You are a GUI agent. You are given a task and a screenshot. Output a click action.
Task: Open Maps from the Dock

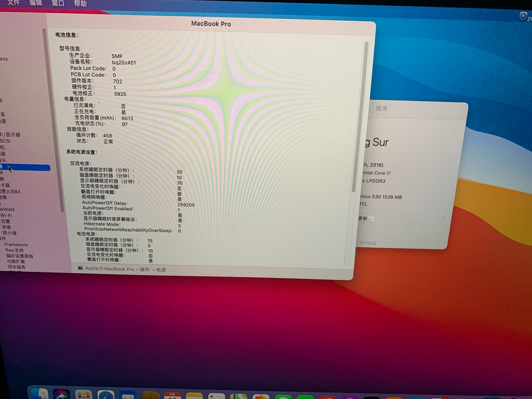point(239,396)
